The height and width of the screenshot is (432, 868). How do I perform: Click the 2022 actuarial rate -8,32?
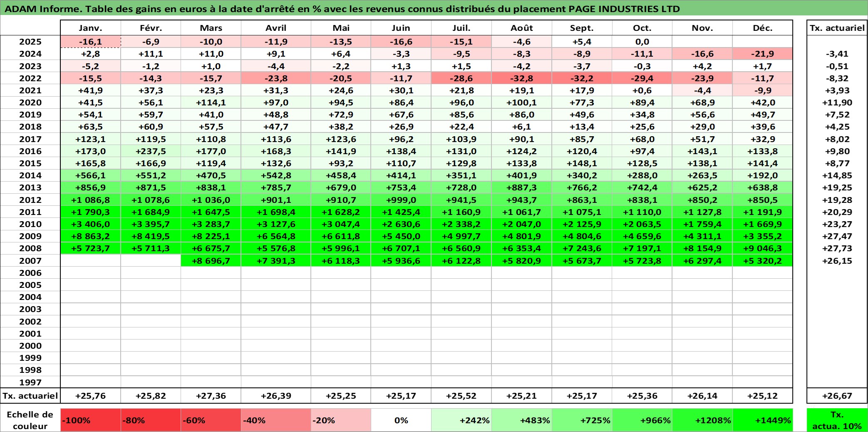[837, 78]
